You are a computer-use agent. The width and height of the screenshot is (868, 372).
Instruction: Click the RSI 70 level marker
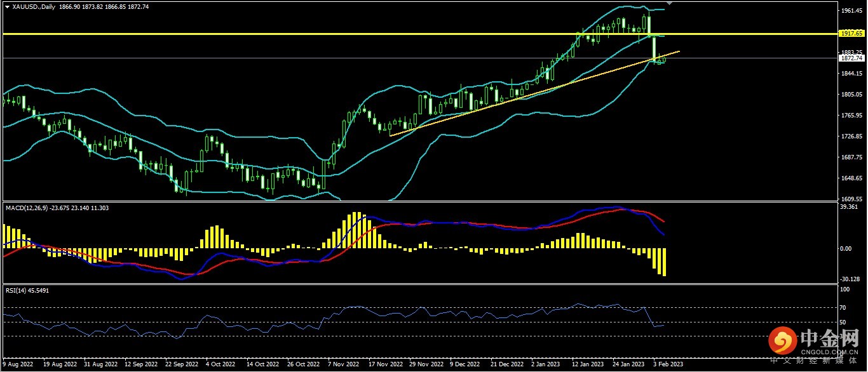(843, 308)
